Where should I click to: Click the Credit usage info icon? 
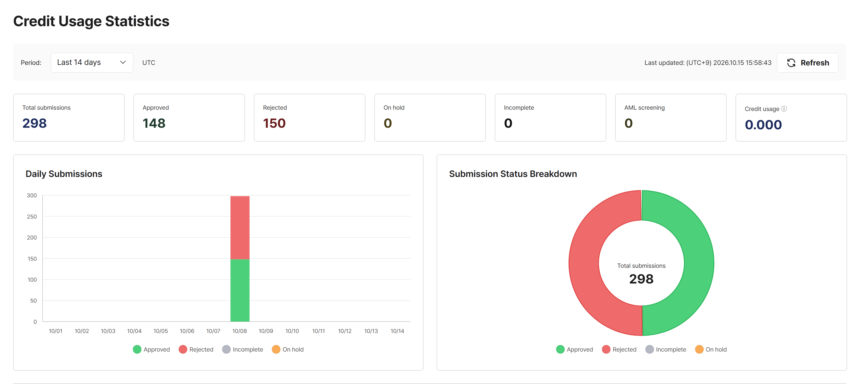point(784,108)
